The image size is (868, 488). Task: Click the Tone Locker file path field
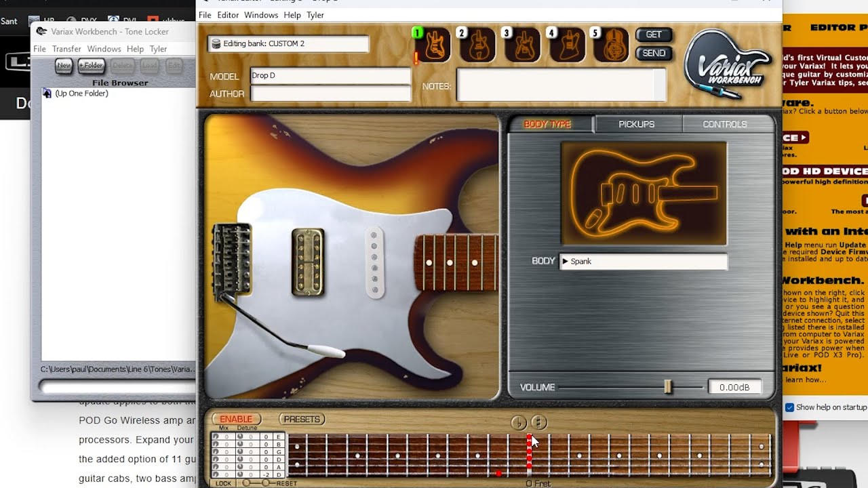click(x=119, y=369)
